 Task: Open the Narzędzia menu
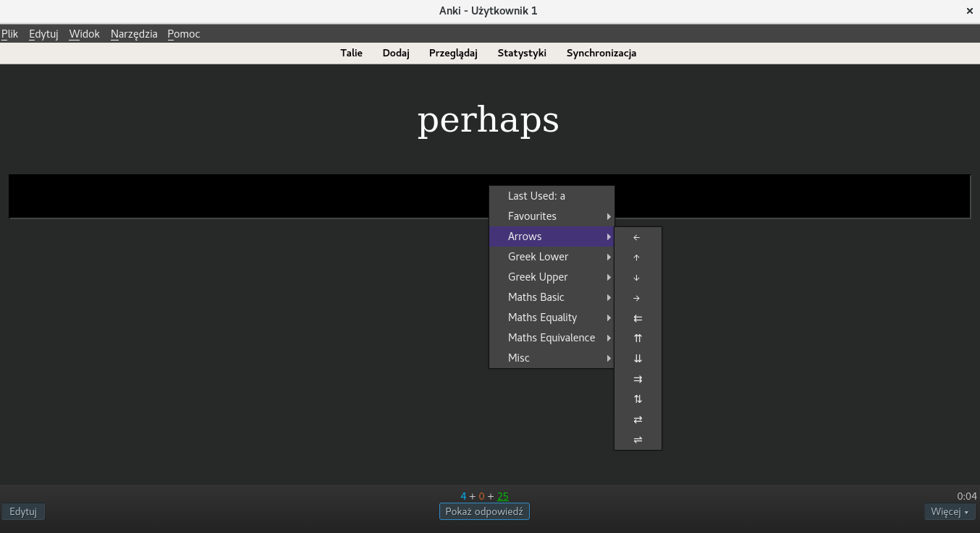[133, 33]
